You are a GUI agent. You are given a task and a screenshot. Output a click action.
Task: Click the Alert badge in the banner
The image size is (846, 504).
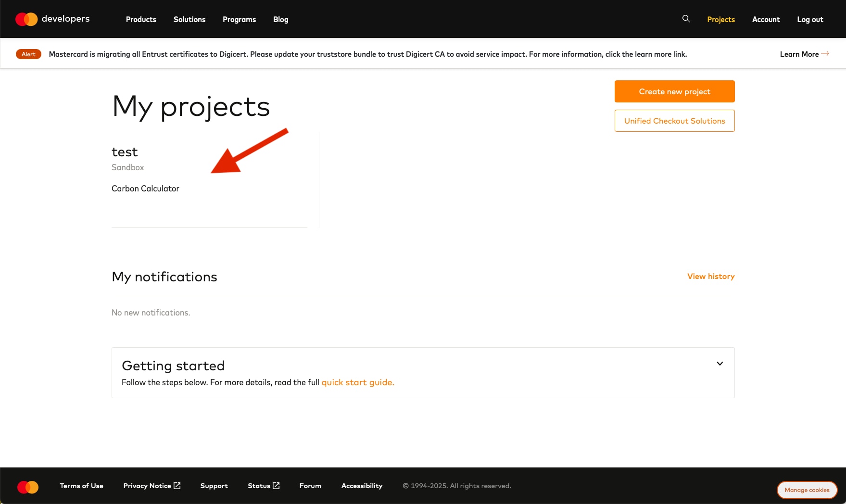click(28, 54)
